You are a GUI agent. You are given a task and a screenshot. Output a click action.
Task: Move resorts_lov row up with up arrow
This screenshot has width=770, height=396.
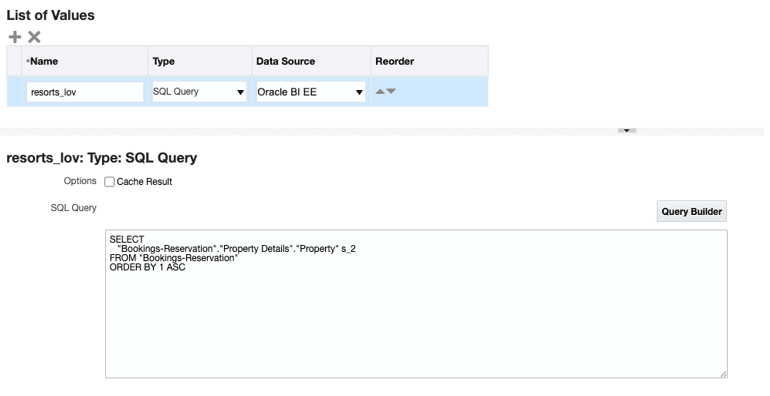tap(380, 91)
